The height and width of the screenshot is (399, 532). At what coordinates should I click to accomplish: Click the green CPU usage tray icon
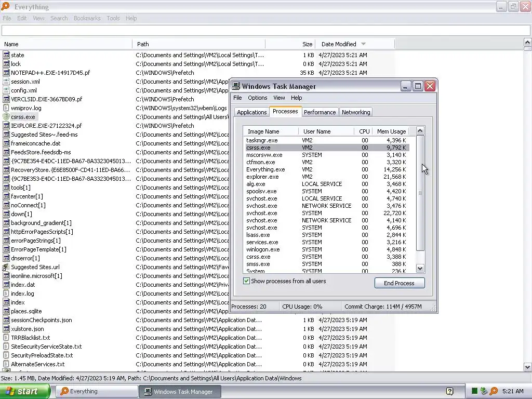click(475, 391)
